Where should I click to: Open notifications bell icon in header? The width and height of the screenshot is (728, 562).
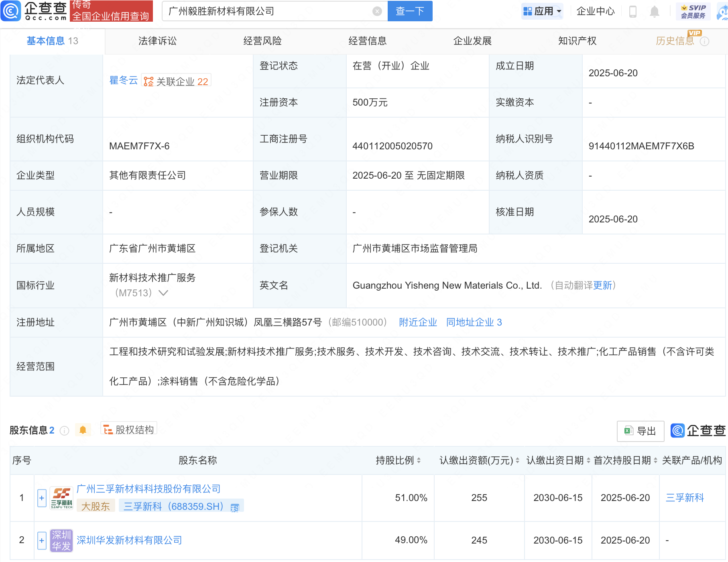pyautogui.click(x=654, y=11)
